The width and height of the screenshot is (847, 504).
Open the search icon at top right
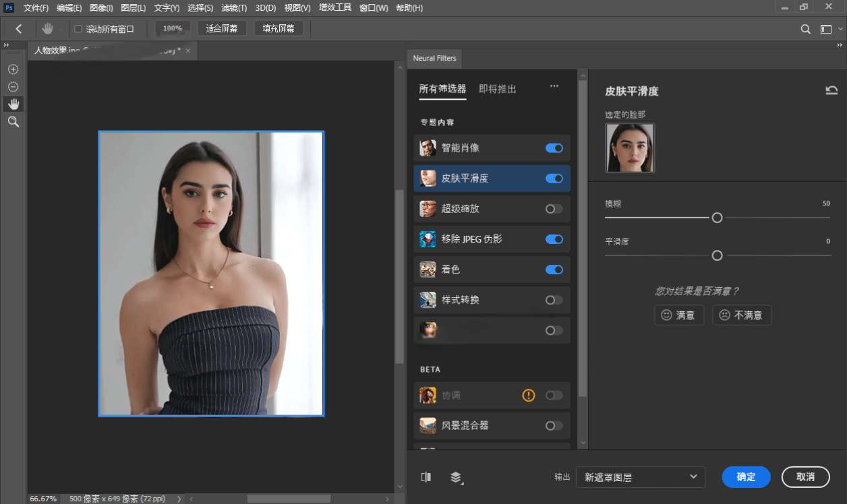(805, 29)
